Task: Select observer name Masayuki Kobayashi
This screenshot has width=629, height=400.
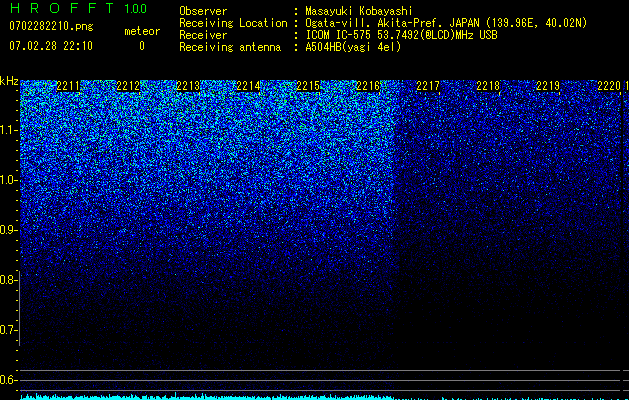Action: [x=359, y=11]
